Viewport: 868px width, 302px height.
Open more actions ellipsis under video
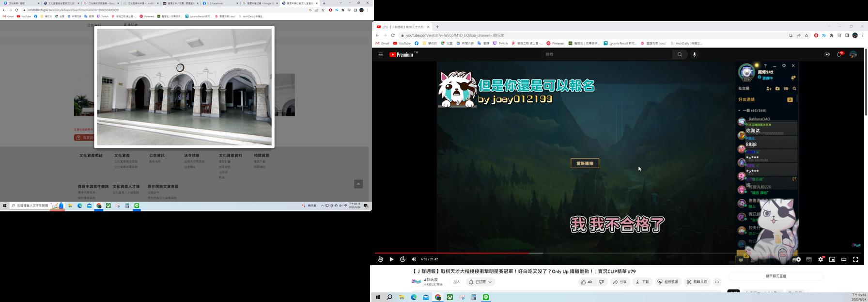[x=717, y=282]
